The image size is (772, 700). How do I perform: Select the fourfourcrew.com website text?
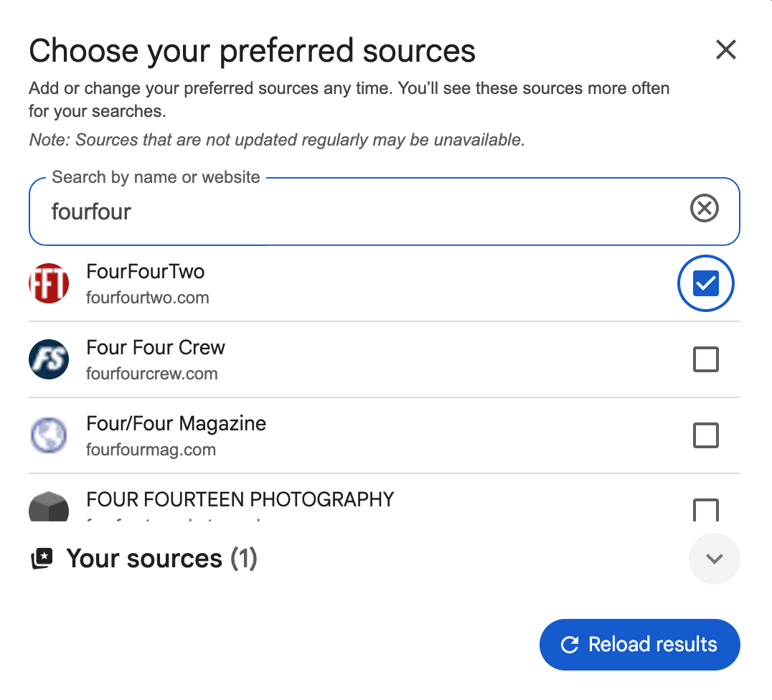(151, 374)
